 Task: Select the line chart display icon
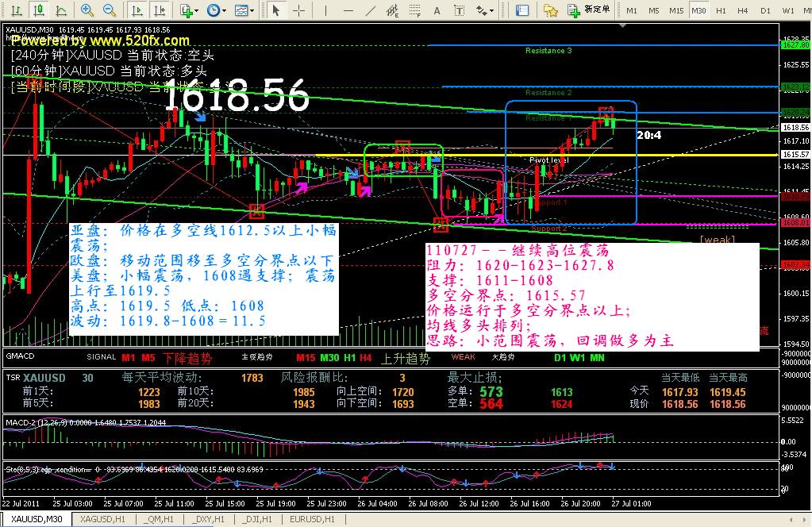pos(60,10)
